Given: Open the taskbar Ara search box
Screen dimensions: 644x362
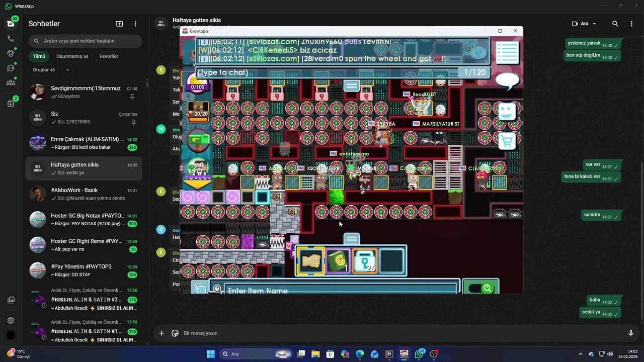Looking at the screenshot, I should pyautogui.click(x=256, y=354).
